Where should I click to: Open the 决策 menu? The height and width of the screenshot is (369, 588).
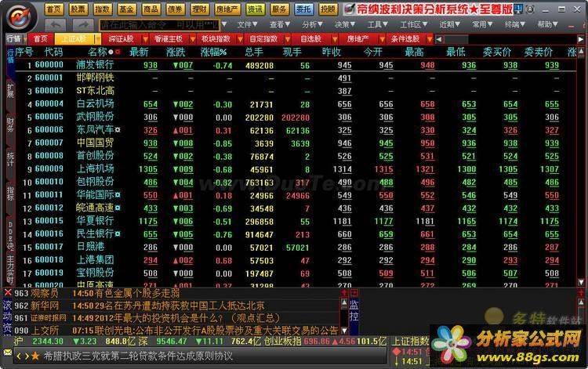[345, 25]
